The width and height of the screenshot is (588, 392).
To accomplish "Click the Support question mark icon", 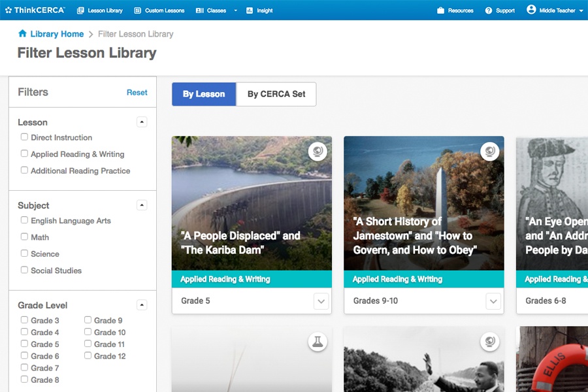I will (x=489, y=10).
